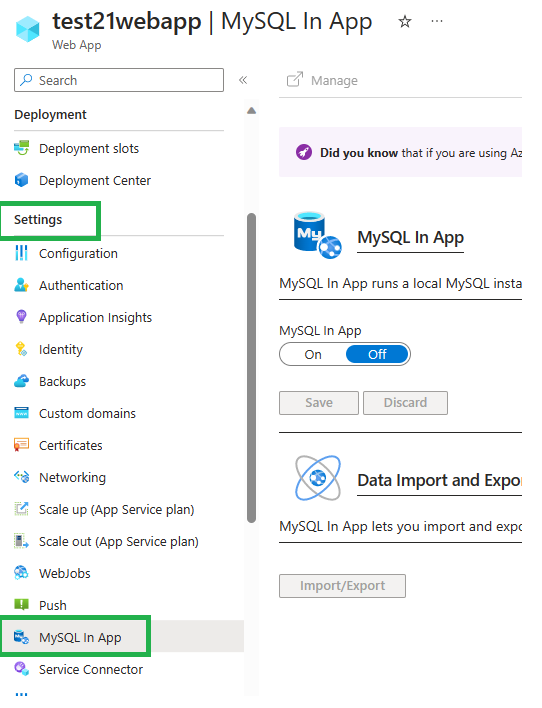The width and height of the screenshot is (542, 708).
Task: Click the Save button
Action: [x=319, y=402]
